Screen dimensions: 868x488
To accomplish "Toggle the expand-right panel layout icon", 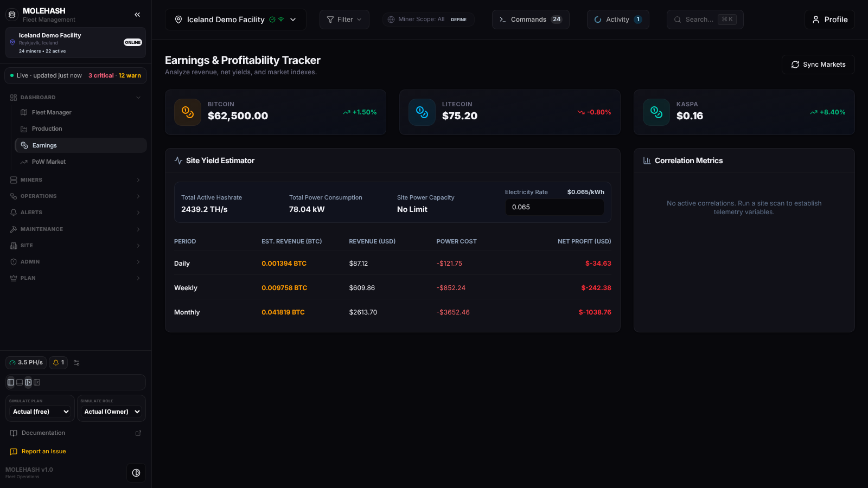I will point(28,382).
